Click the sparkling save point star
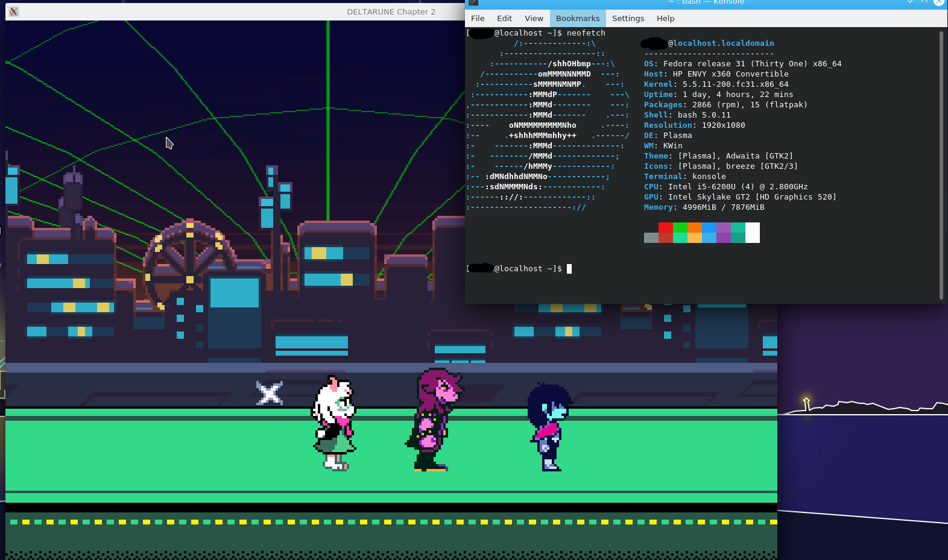This screenshot has width=948, height=560. pyautogui.click(x=269, y=393)
